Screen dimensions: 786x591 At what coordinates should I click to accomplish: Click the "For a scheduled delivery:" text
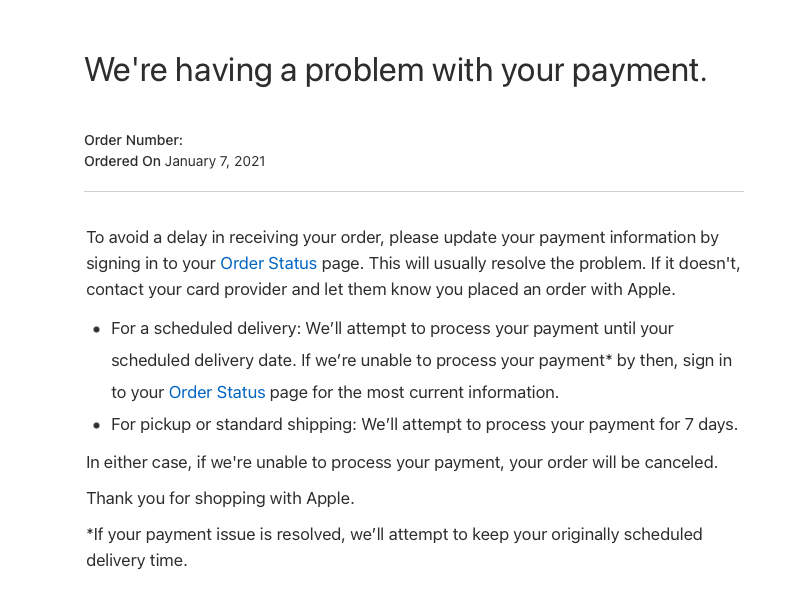[206, 328]
